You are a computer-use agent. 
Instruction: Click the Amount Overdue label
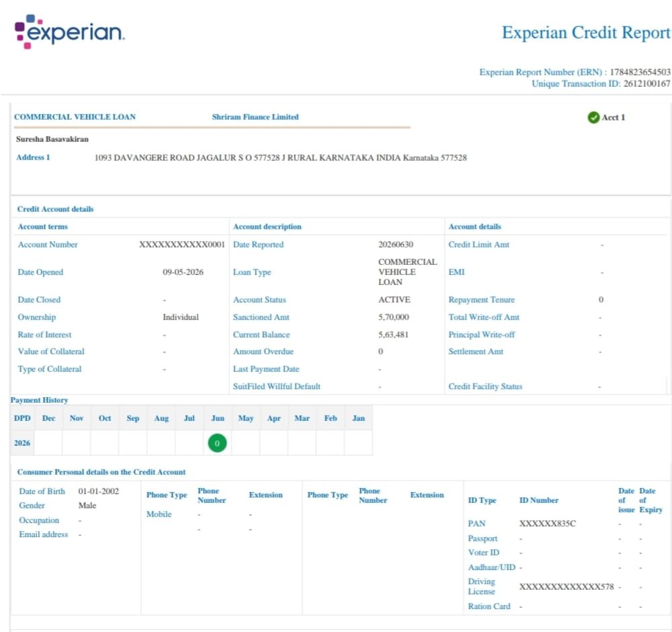[263, 351]
